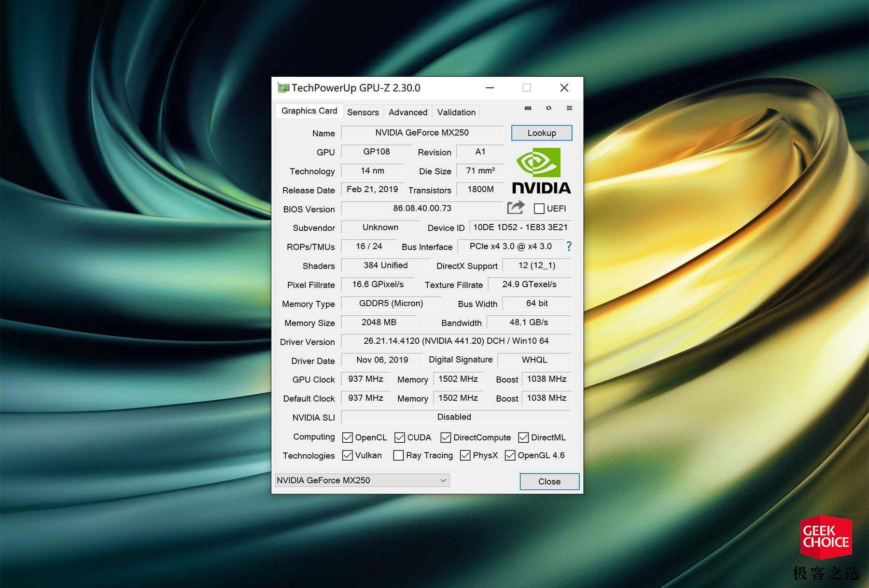The image size is (869, 588).
Task: Uncheck the CUDA checkbox
Action: 400,437
